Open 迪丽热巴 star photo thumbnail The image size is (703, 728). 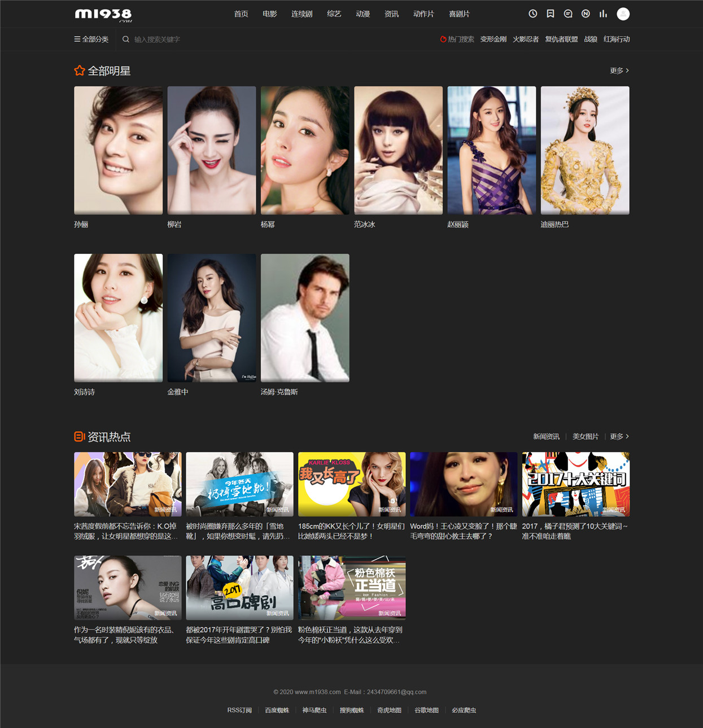tap(585, 150)
